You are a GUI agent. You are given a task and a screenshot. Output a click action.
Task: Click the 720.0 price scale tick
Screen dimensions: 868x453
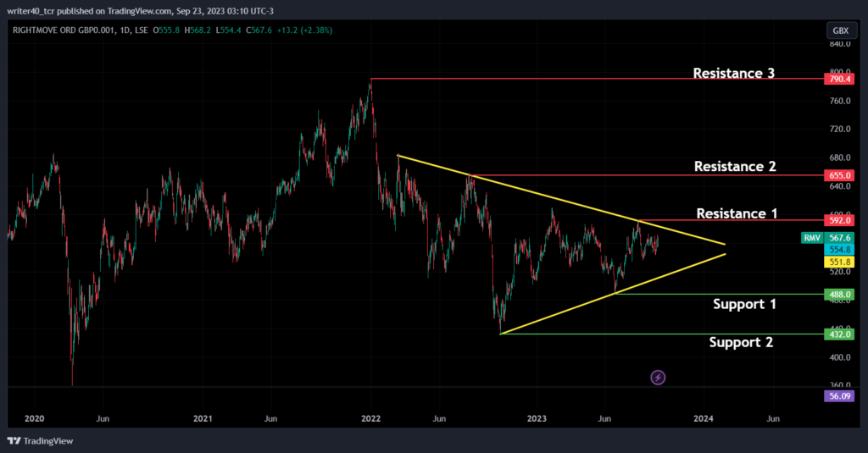tap(840, 129)
